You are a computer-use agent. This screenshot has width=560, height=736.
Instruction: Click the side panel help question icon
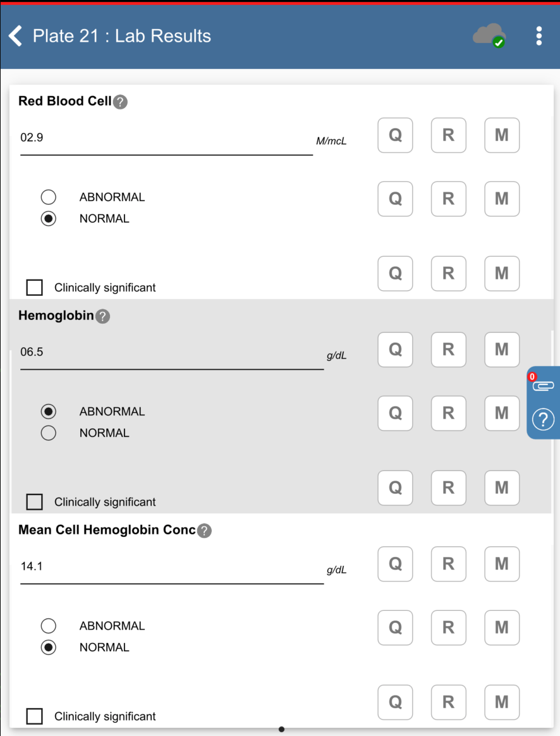point(544,419)
